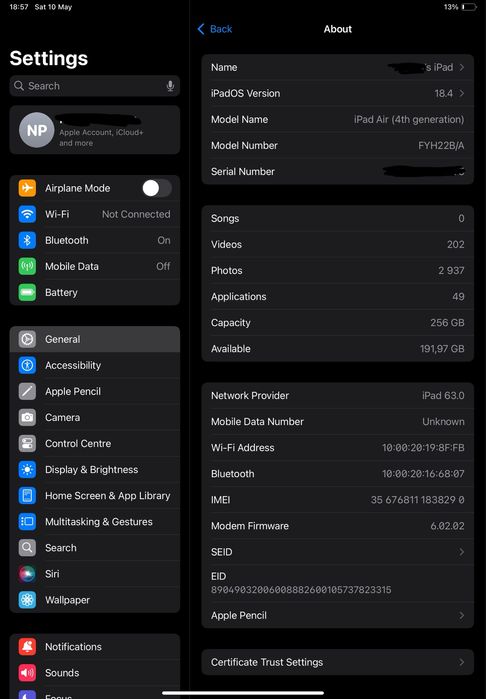The width and height of the screenshot is (486, 699).
Task: Tap the Available 191,97 GB row
Action: (x=338, y=349)
